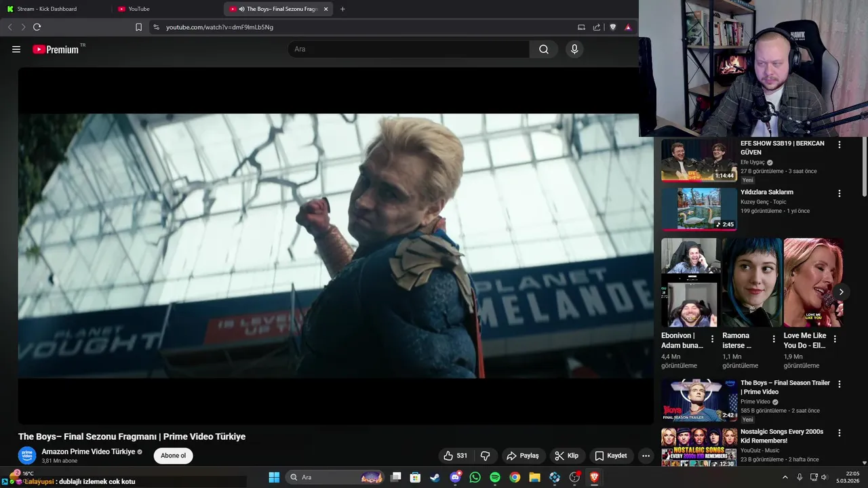Viewport: 868px width, 488px height.
Task: Create a clip with Klip button
Action: pyautogui.click(x=566, y=455)
